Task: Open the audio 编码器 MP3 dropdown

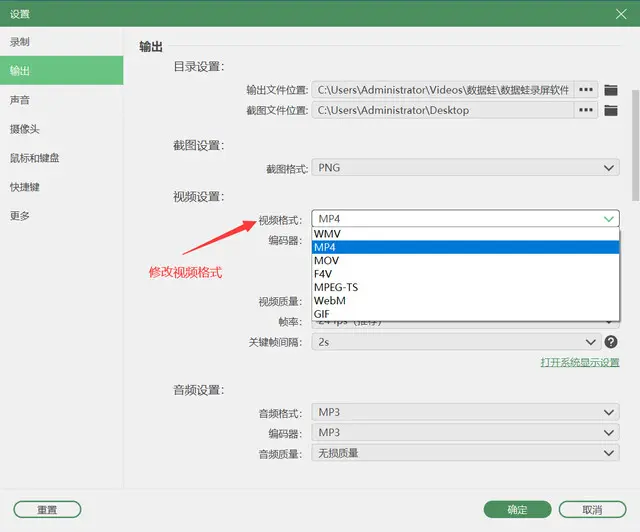Action: [x=465, y=432]
